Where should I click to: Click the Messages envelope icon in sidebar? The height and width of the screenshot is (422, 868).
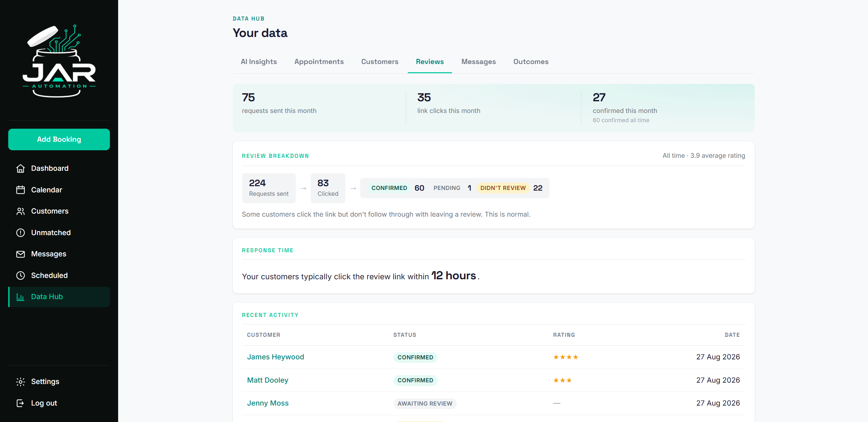21,254
